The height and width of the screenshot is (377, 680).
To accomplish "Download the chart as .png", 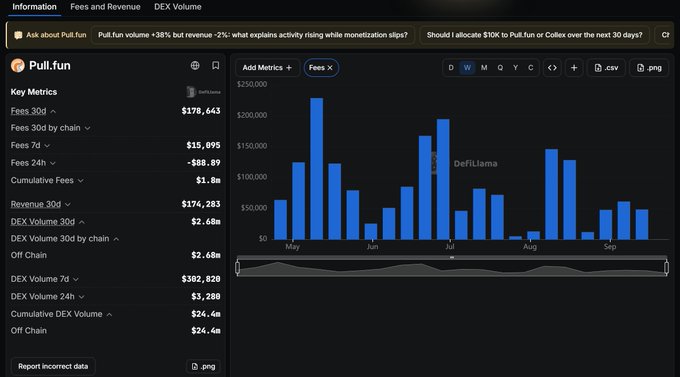I will 649,68.
